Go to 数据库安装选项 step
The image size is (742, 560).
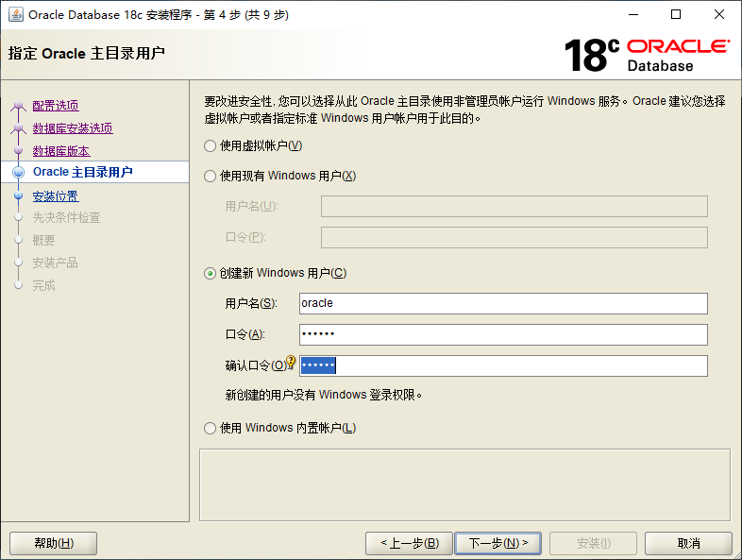tap(73, 128)
